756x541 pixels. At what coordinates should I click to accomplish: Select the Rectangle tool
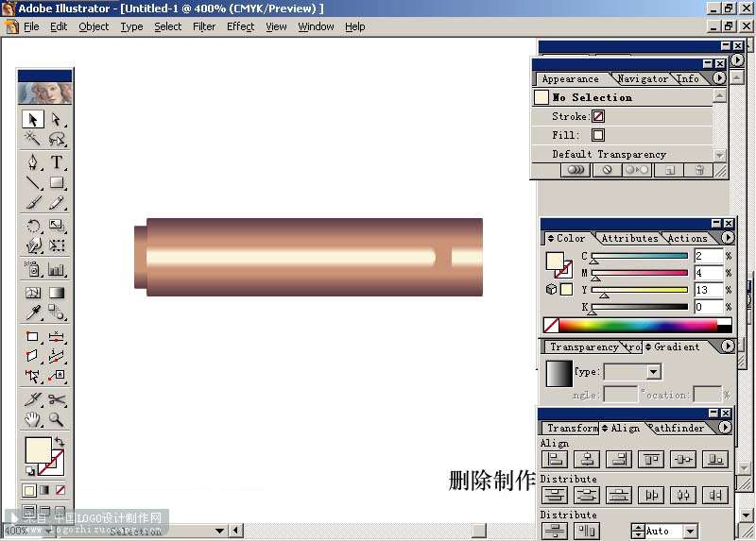(57, 182)
